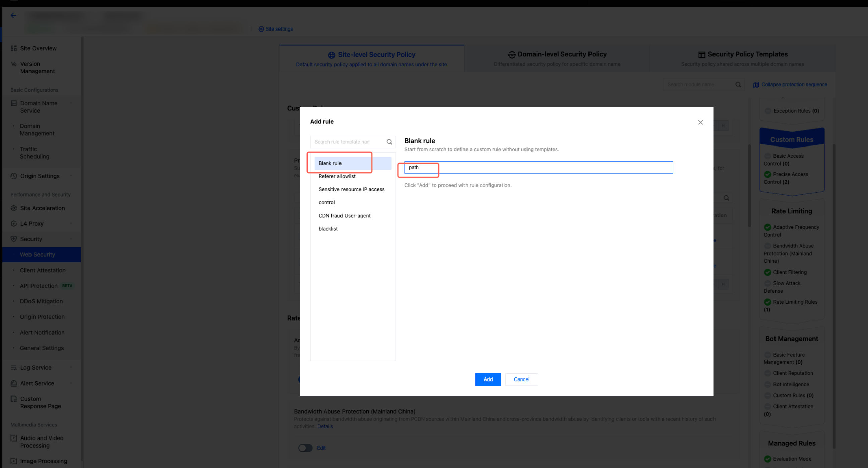Click the Cancel button in dialog
The height and width of the screenshot is (468, 868).
pyautogui.click(x=521, y=379)
